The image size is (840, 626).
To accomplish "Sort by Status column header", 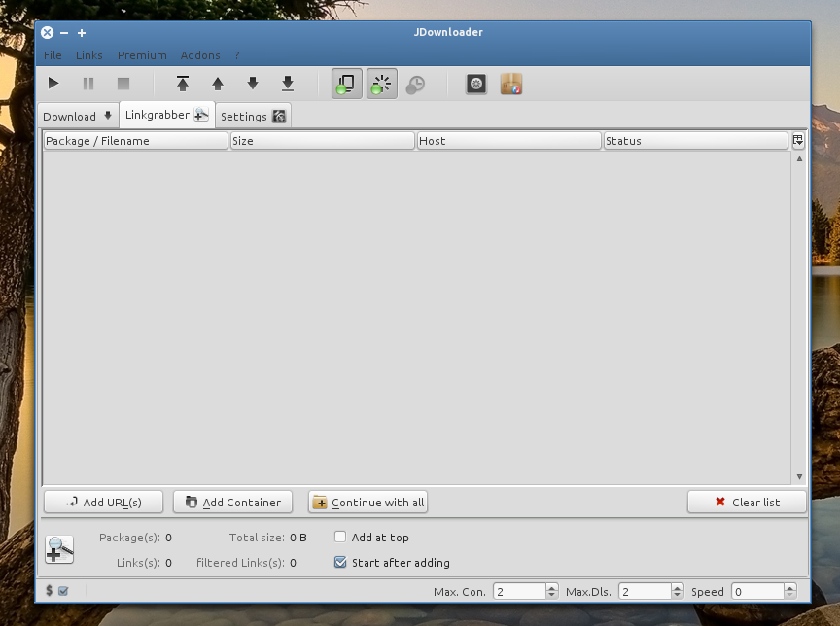I will point(695,141).
